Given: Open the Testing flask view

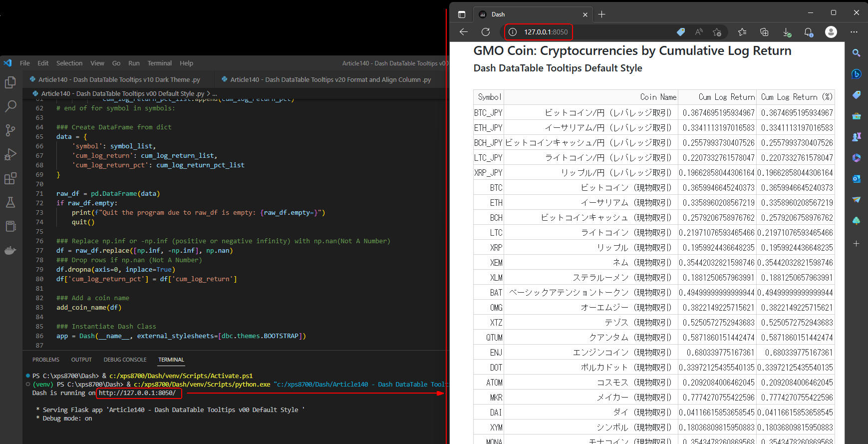Looking at the screenshot, I should click(x=10, y=202).
